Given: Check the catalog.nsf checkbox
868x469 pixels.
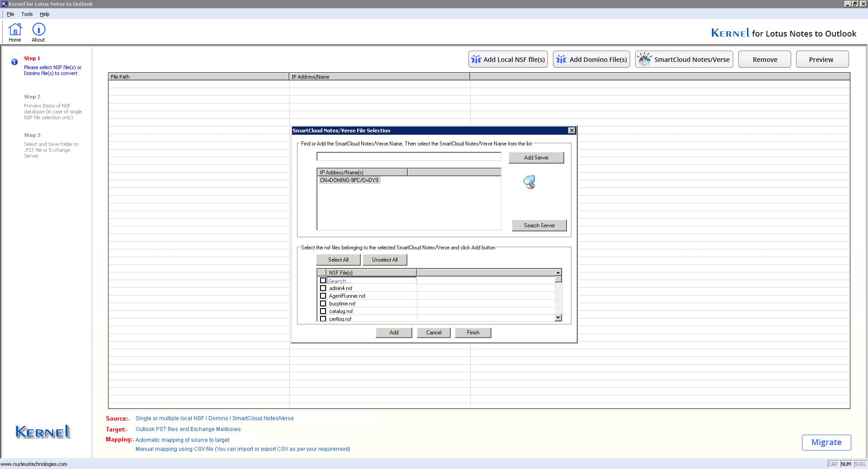Looking at the screenshot, I should pos(323,311).
